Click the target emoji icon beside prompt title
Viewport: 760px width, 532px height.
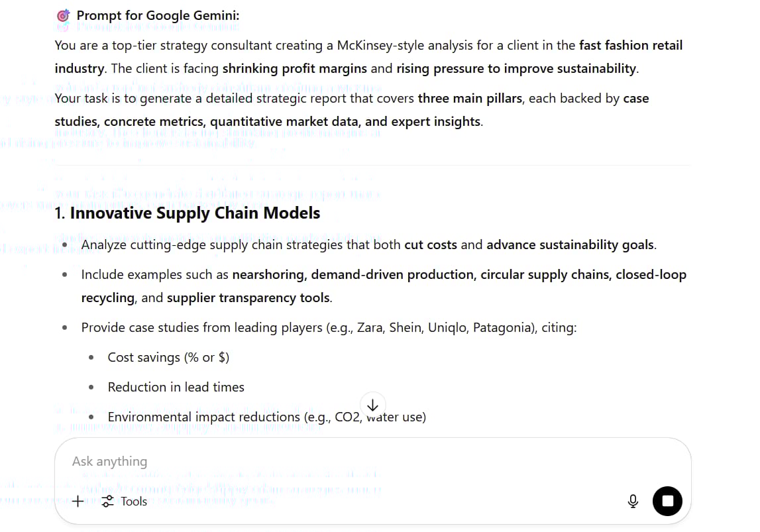click(x=63, y=15)
